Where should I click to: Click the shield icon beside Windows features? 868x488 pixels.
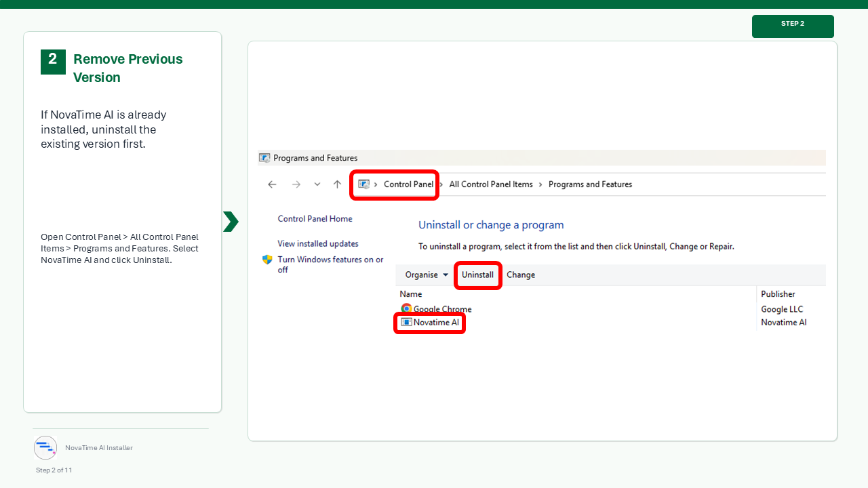267,260
